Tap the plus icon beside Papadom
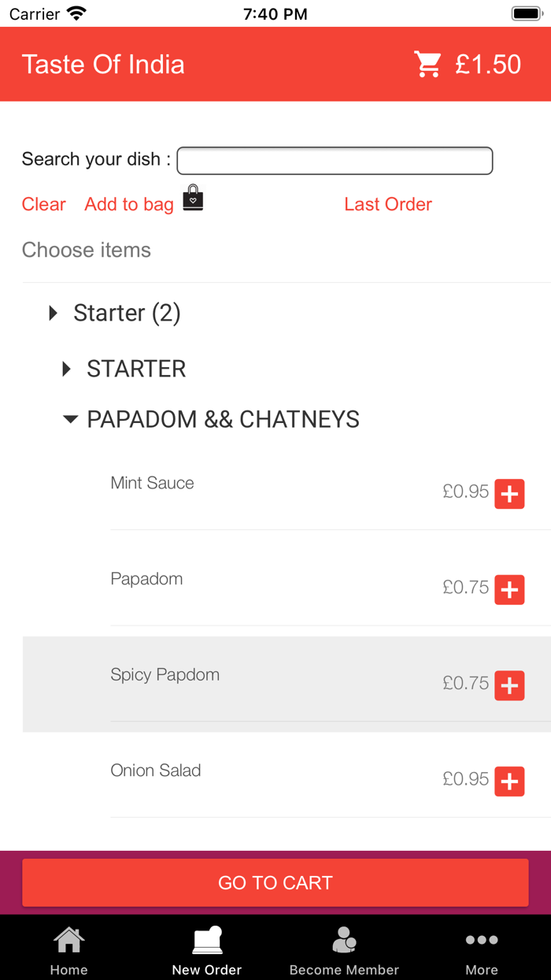The width and height of the screenshot is (551, 980). tap(510, 589)
